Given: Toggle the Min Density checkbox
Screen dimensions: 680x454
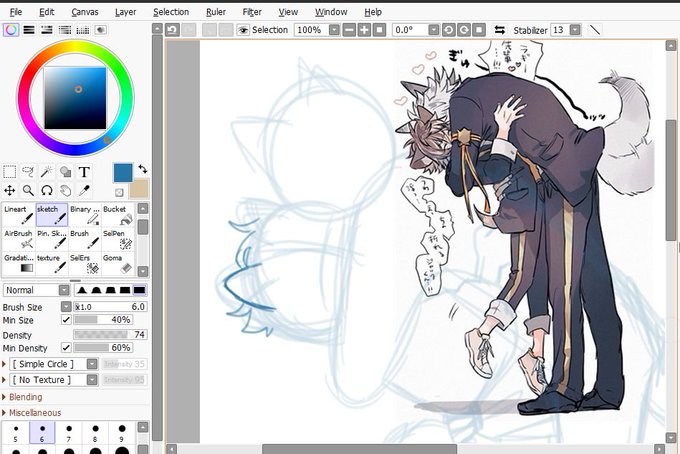Looking at the screenshot, I should point(66,348).
